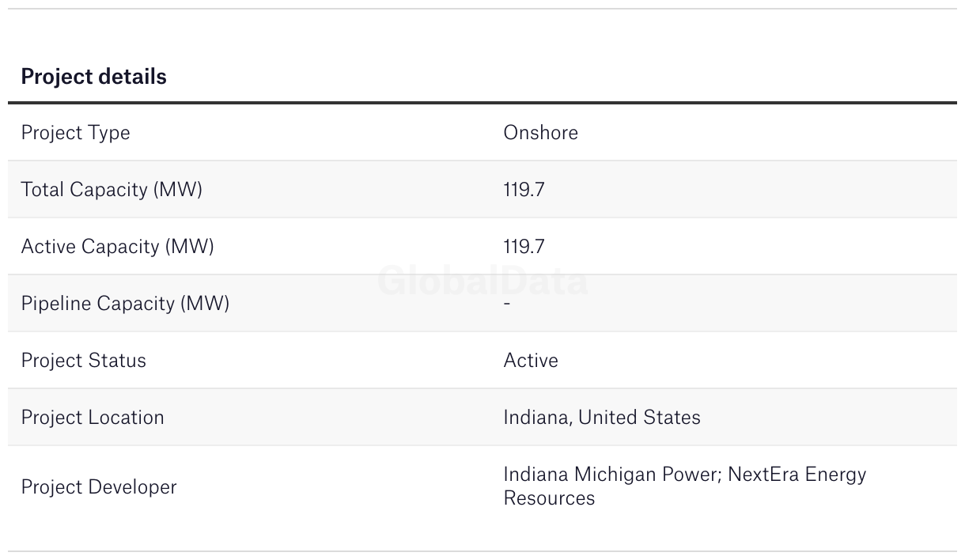Click the Project Status table row
This screenshot has width=965, height=560.
coord(482,360)
